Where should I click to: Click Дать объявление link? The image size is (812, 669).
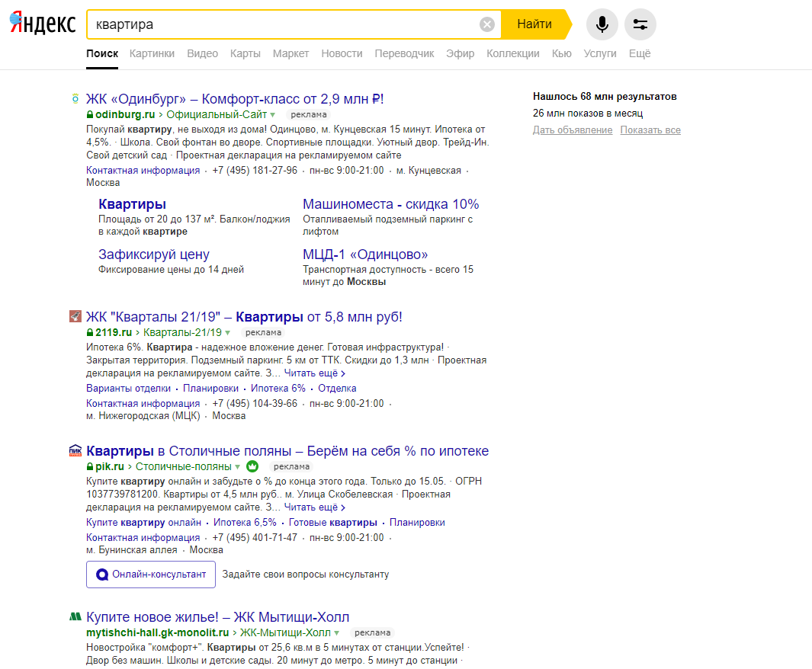tap(573, 130)
